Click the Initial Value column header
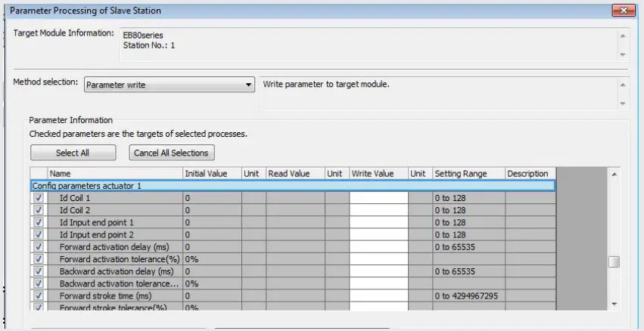The height and width of the screenshot is (331, 644). coord(212,174)
